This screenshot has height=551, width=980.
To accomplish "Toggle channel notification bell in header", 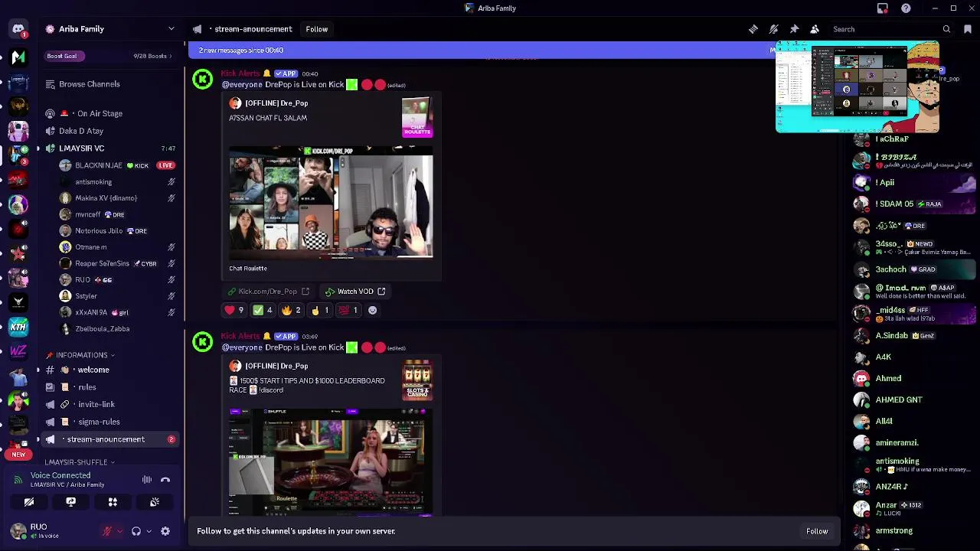I will pos(774,29).
